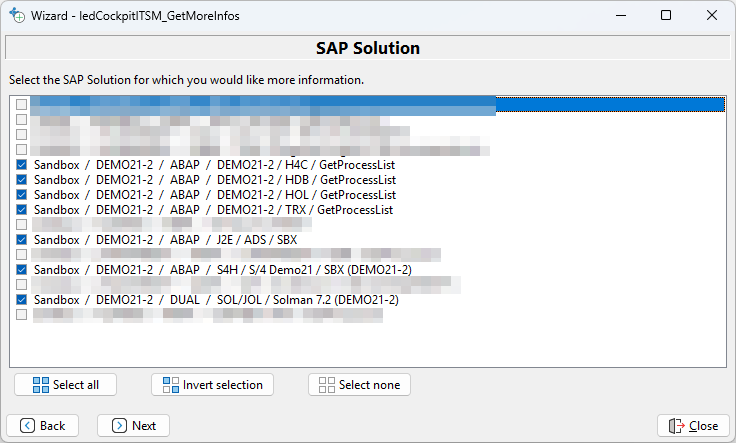736x443 pixels.
Task: Uncheck the H4C / GetProcessList checkbox
Action: pyautogui.click(x=22, y=165)
